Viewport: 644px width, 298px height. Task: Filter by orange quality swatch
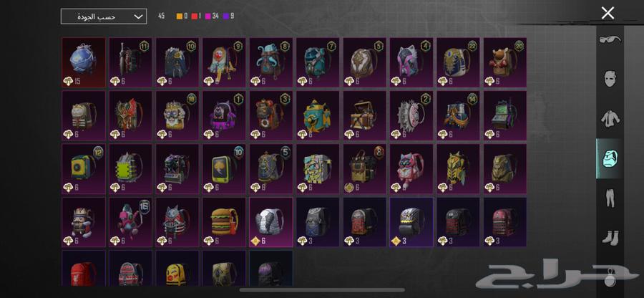[x=182, y=16]
